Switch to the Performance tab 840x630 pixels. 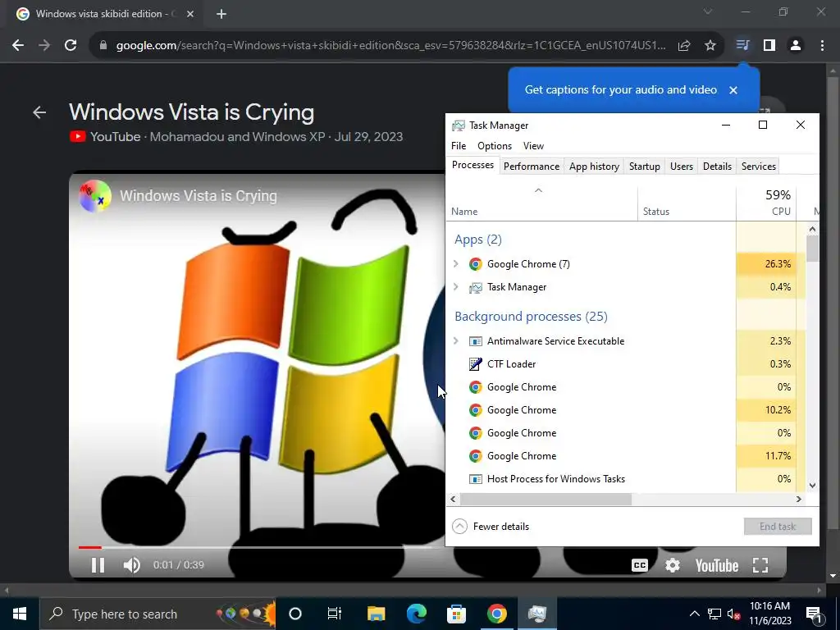[x=532, y=166]
